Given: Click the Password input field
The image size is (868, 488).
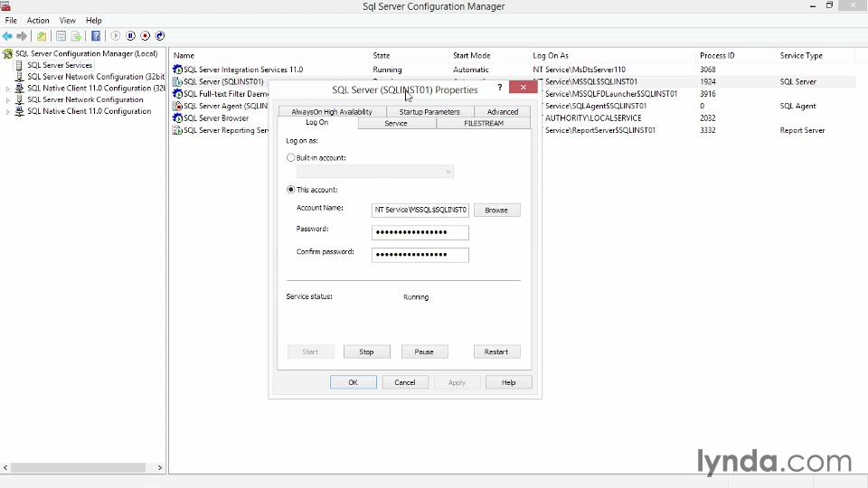Looking at the screenshot, I should coord(420,232).
